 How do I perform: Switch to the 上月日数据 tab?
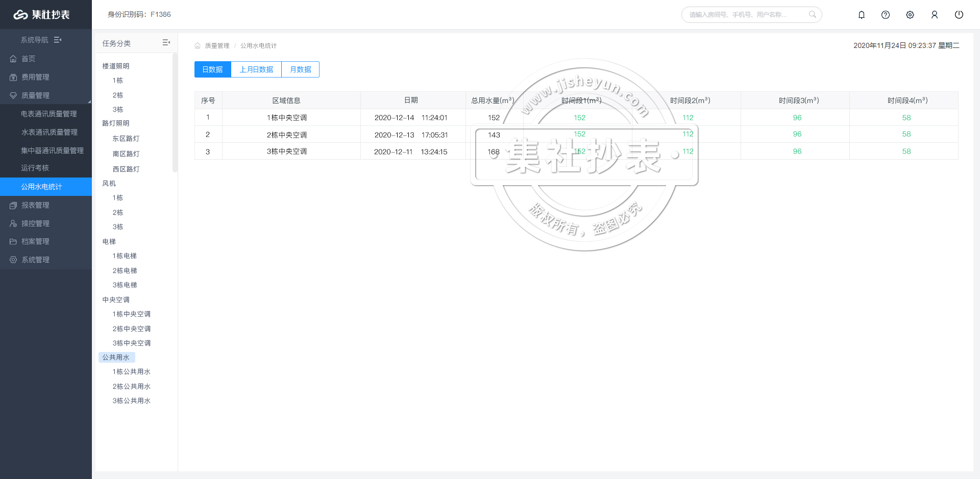pyautogui.click(x=256, y=69)
